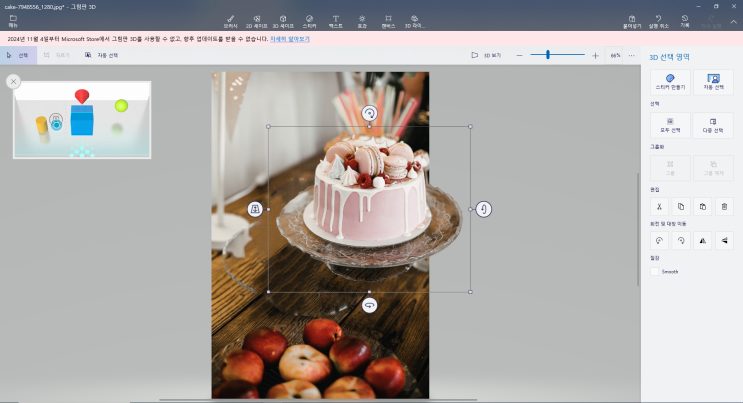Screen dimensions: 743x403
Task: Close the 3D tutorial thumbnail popup
Action: point(14,82)
